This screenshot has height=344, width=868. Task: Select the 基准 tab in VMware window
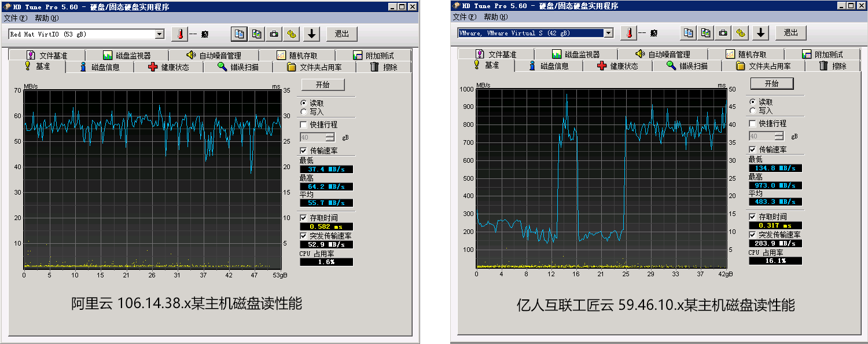coord(486,65)
